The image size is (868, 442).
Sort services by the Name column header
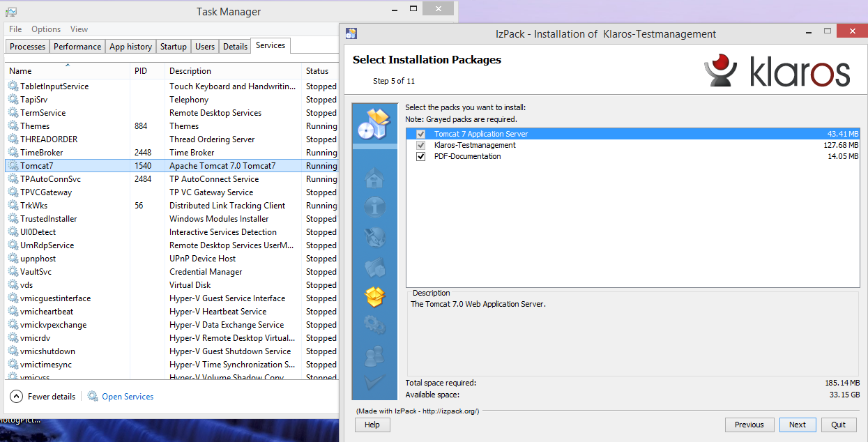click(21, 71)
